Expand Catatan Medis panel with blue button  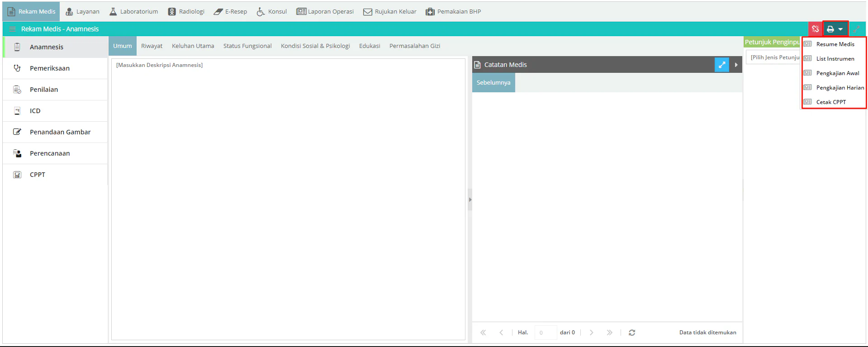[722, 65]
